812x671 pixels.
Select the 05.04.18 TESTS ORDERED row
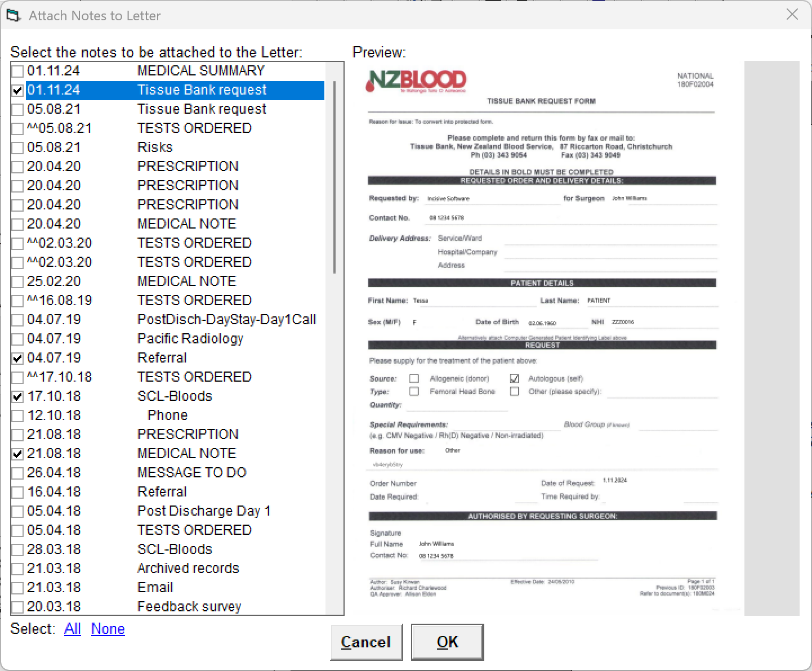tap(175, 530)
